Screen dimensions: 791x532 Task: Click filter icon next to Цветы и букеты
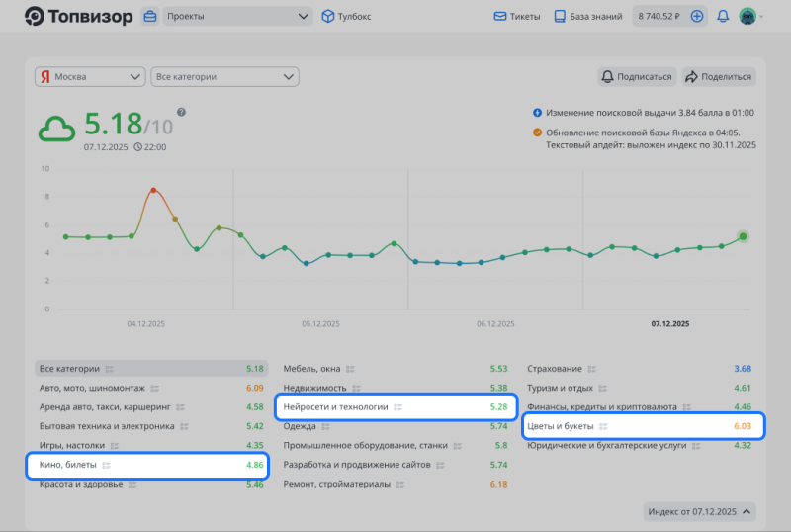coord(603,426)
